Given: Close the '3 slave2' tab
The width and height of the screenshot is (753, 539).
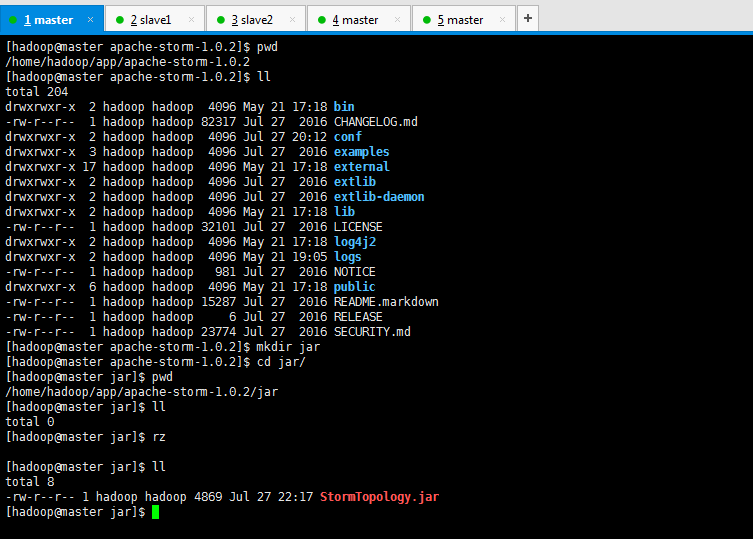Looking at the screenshot, I should [x=292, y=20].
